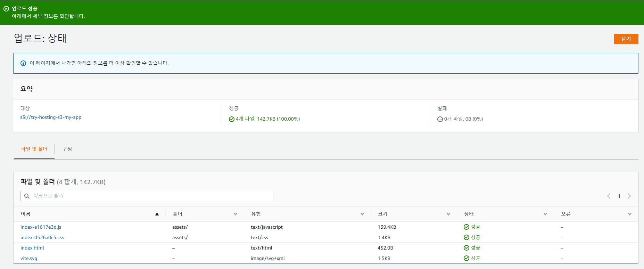The width and height of the screenshot is (644, 269).
Task: Click the search magnifier icon
Action: click(x=27, y=196)
